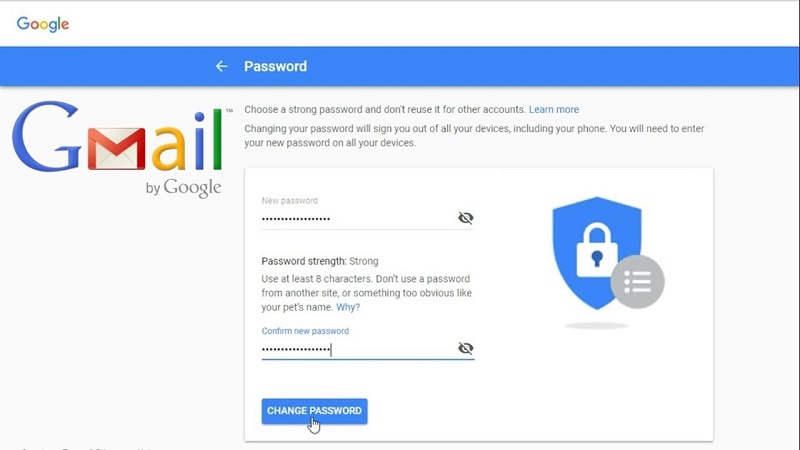Image resolution: width=800 pixels, height=450 pixels.
Task: Click the CHANGE PASSWORD button
Action: coord(314,411)
